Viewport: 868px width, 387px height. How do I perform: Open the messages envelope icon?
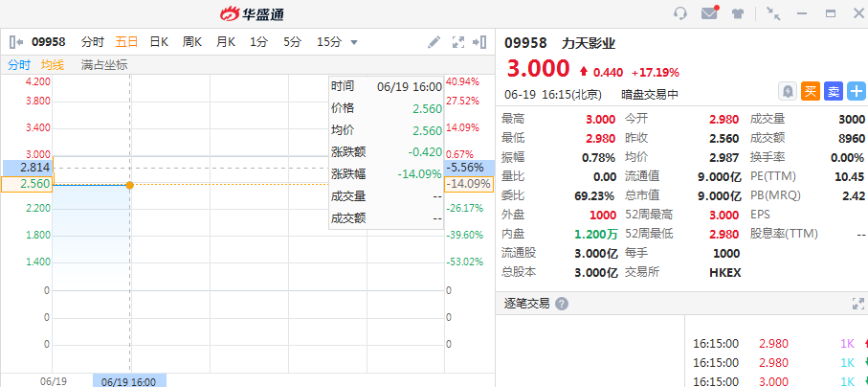coord(709,13)
